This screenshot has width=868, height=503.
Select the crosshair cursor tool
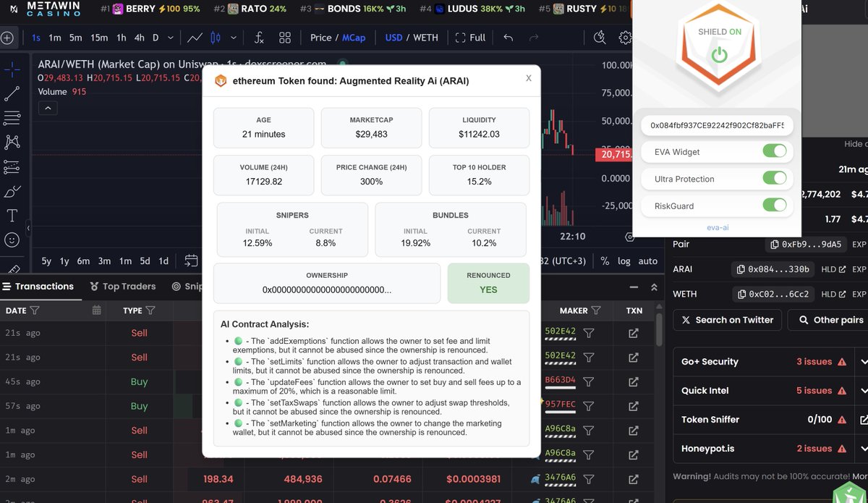[12, 69]
